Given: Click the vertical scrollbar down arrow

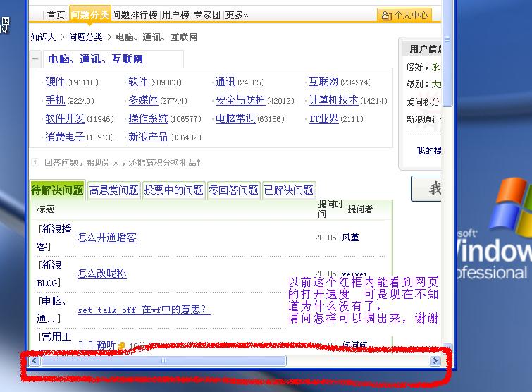Looking at the screenshot, I should click(x=447, y=346).
